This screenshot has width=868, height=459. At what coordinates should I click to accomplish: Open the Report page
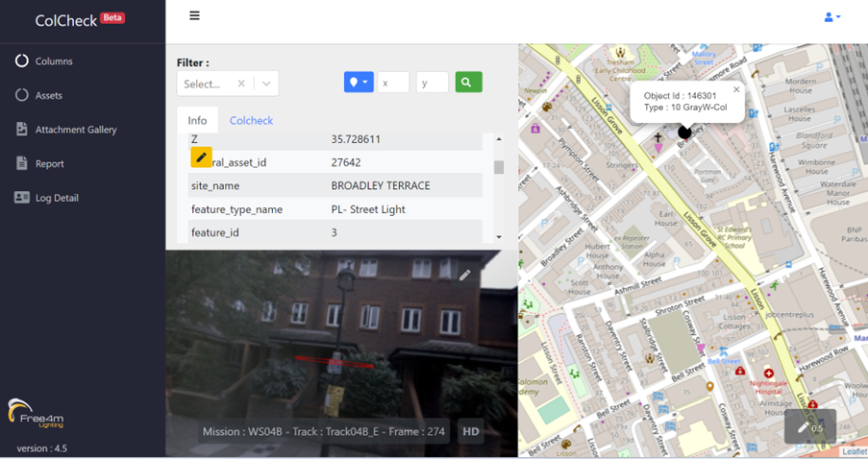(49, 164)
